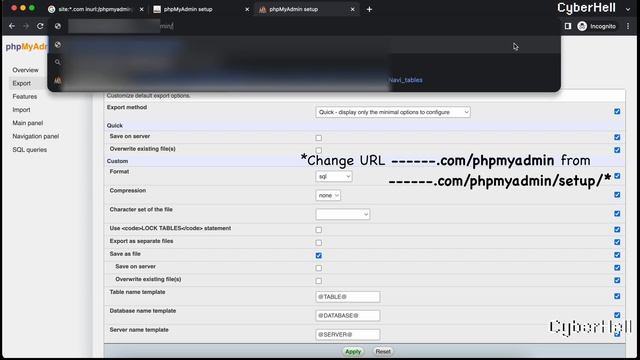Click the Reset button

coord(383,351)
